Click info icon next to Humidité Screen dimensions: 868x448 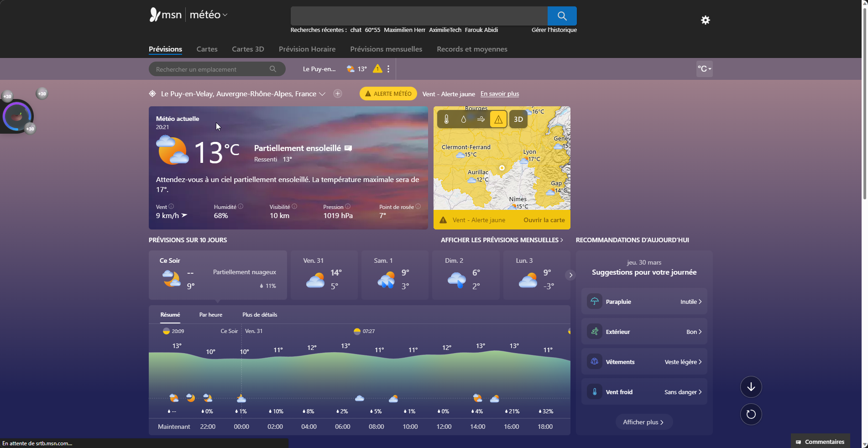pos(241,206)
